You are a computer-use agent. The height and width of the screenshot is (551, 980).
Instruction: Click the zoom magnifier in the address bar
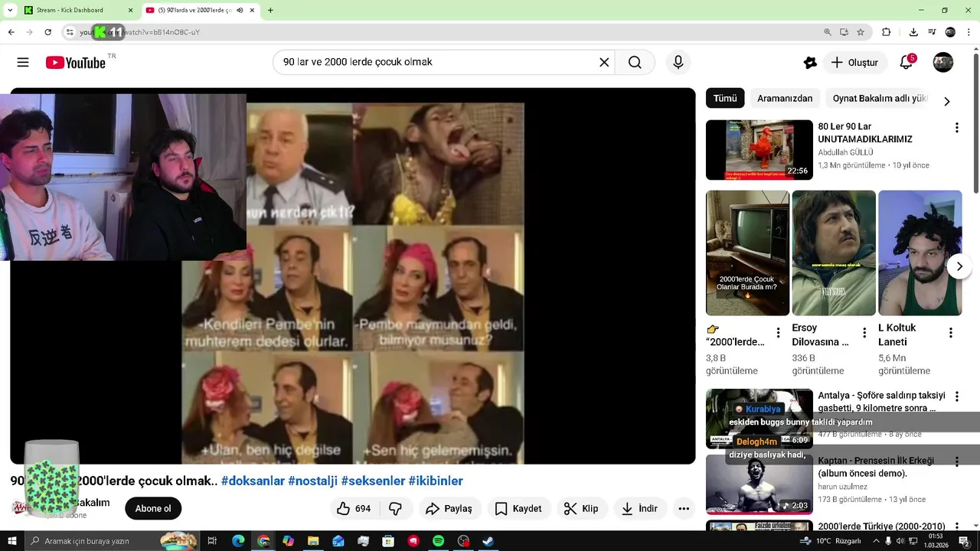[828, 32]
